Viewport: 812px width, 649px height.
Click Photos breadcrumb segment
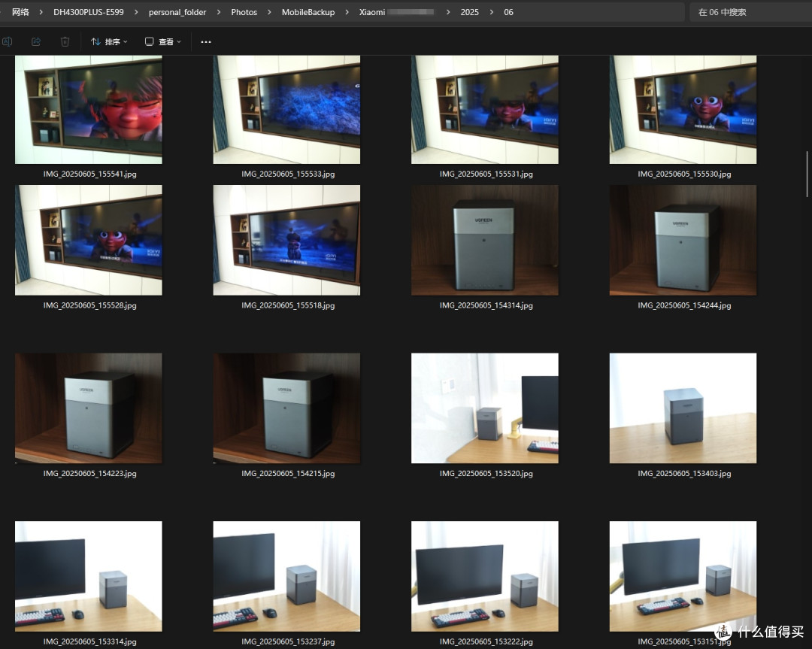(x=244, y=12)
